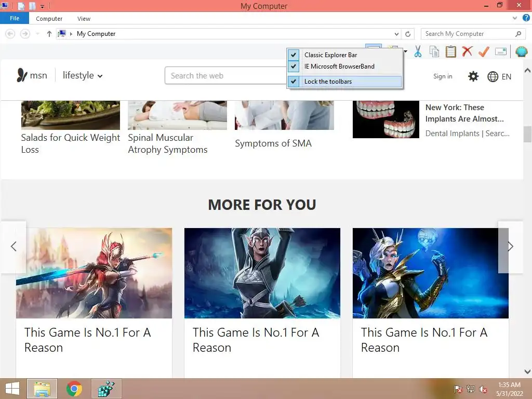532x399 pixels.
Task: Click the title bar My Computer system icon
Action: [5, 5]
